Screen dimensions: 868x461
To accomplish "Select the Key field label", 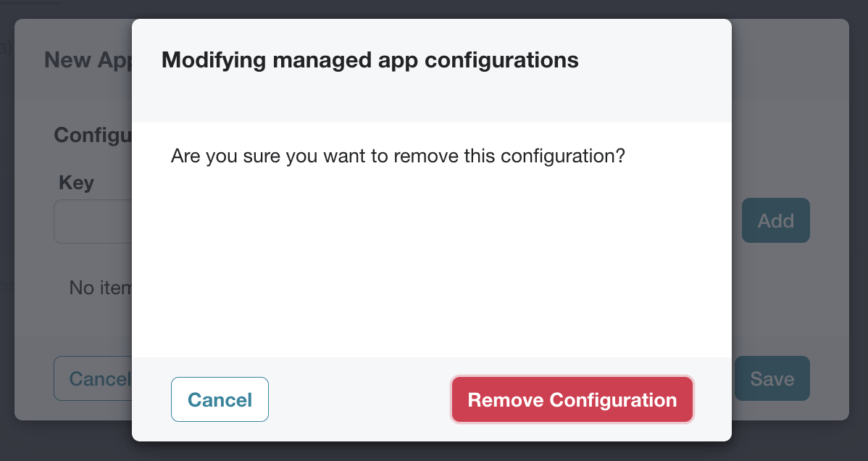I will [x=76, y=182].
